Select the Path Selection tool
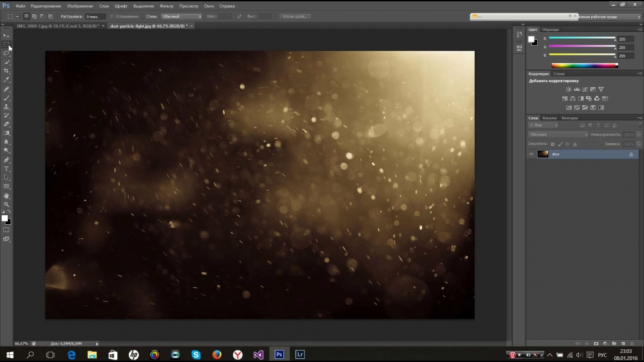 6,178
